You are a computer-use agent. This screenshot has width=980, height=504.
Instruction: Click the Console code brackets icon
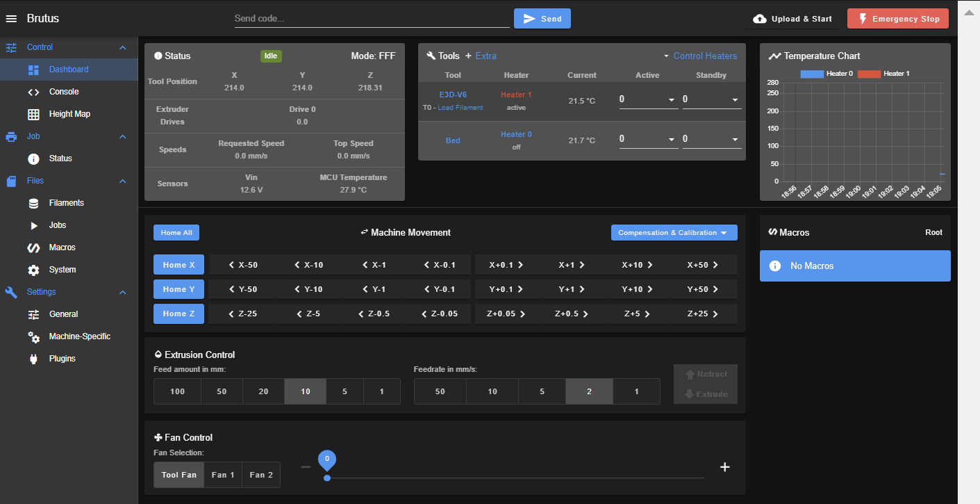33,92
